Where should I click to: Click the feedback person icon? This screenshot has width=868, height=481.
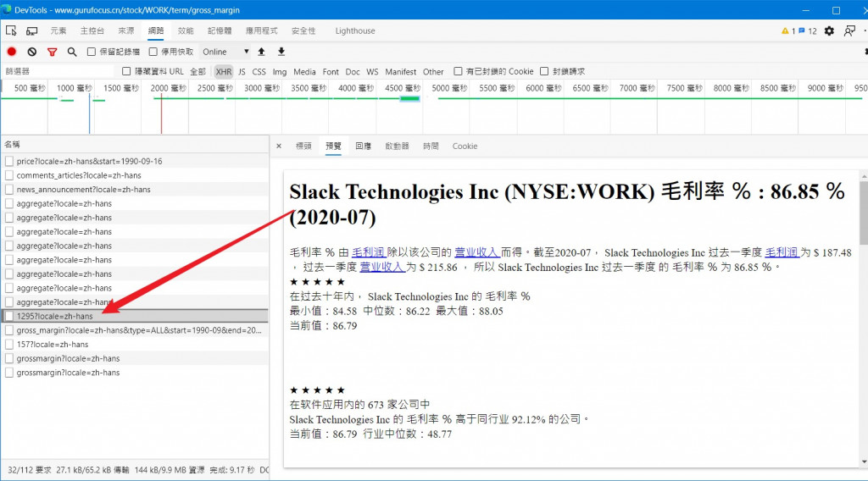click(x=849, y=31)
